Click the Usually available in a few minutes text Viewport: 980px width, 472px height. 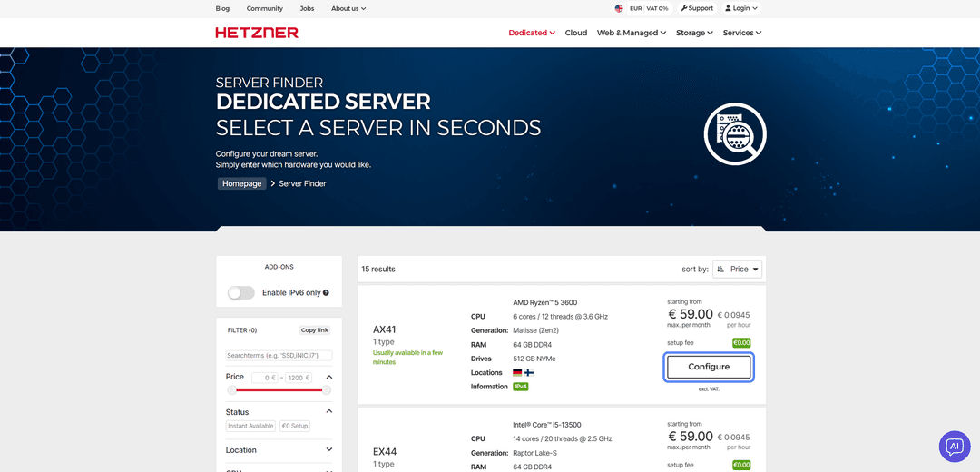click(x=408, y=358)
